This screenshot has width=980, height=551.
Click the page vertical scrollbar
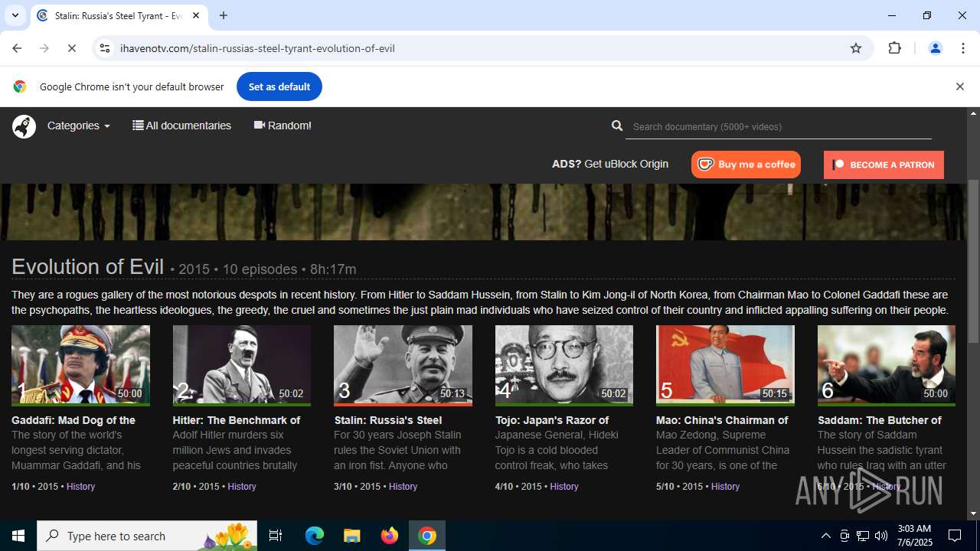coord(973,260)
